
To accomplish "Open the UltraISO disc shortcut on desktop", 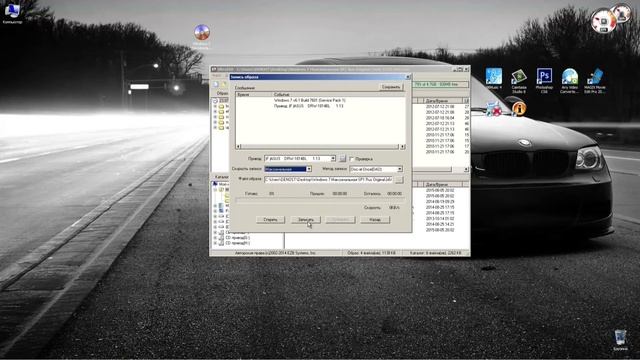I will [x=201, y=36].
